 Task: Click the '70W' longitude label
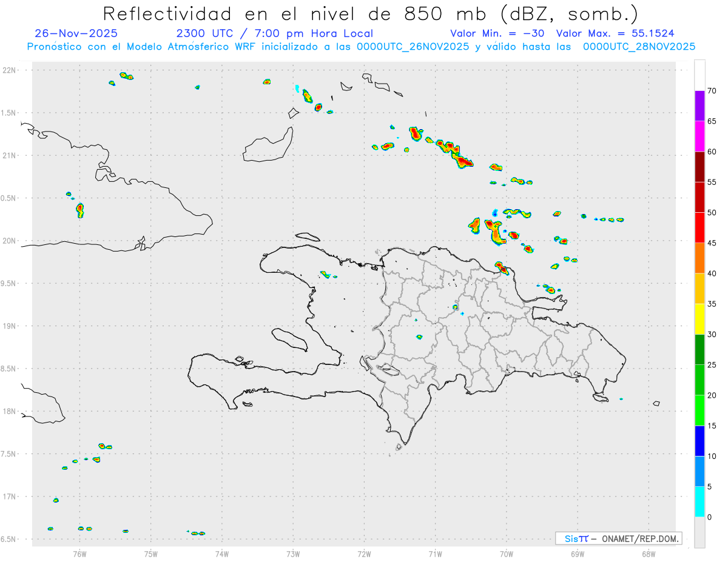507,554
